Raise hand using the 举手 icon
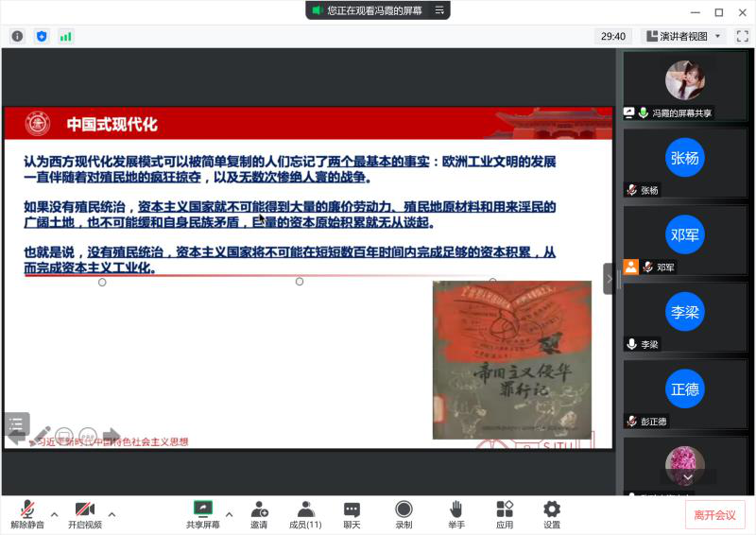 click(456, 514)
